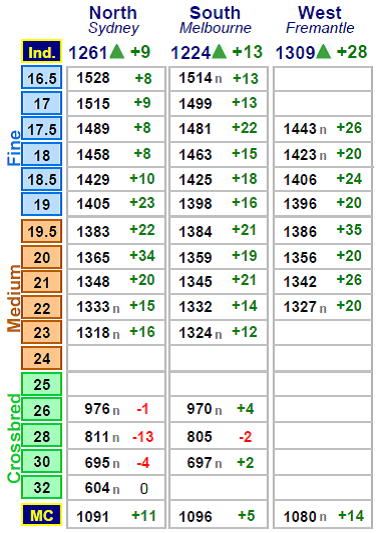Select price 1443 in West column
This screenshot has height=533, width=380.
coord(300,129)
